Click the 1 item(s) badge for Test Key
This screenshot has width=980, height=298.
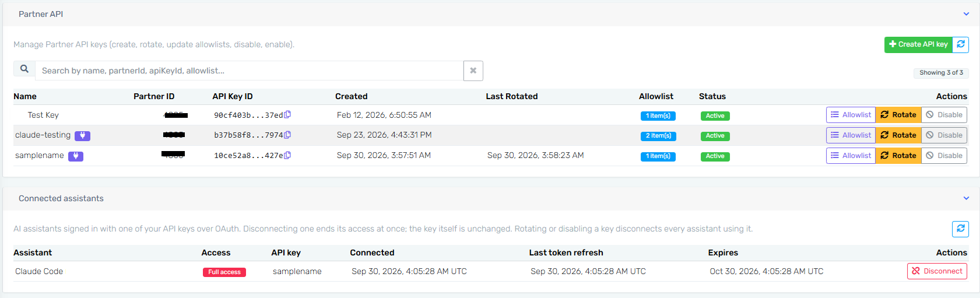tap(658, 116)
